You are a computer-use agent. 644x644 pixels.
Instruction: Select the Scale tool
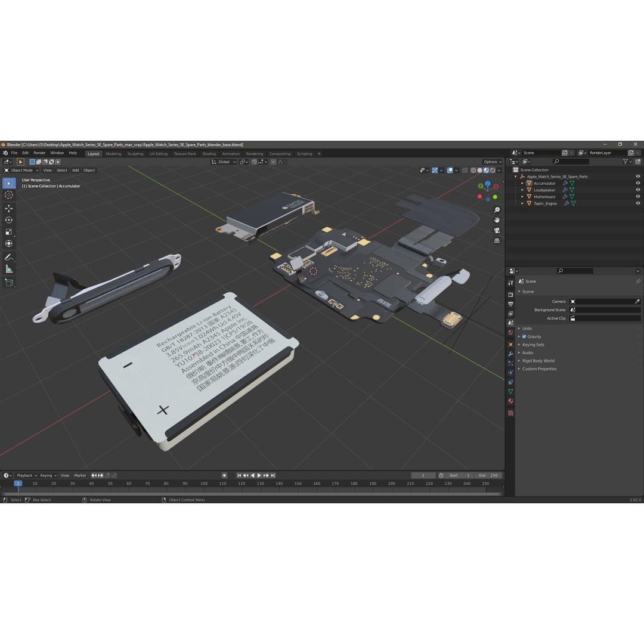pos(9,232)
